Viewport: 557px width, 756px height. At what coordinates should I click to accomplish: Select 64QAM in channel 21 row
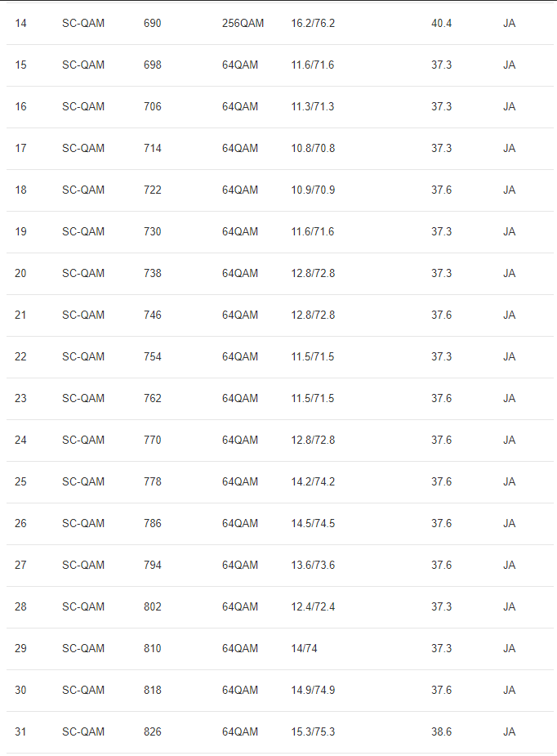(240, 315)
